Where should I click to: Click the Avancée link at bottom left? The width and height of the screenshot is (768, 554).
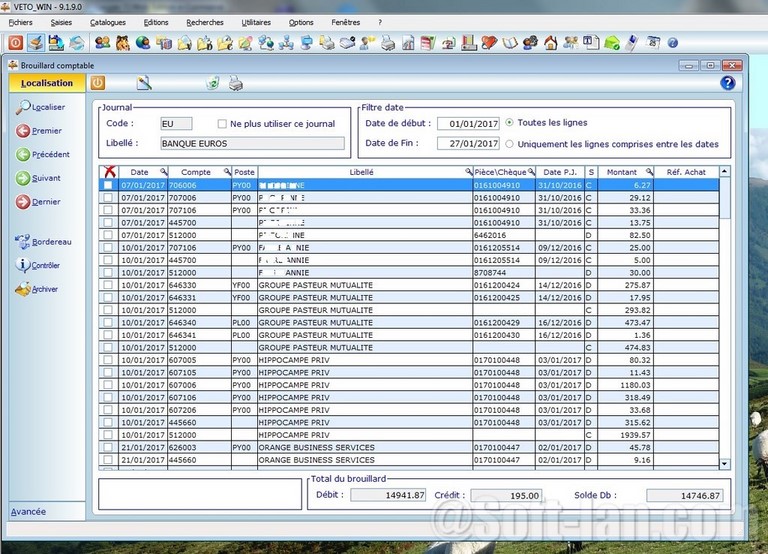(28, 512)
